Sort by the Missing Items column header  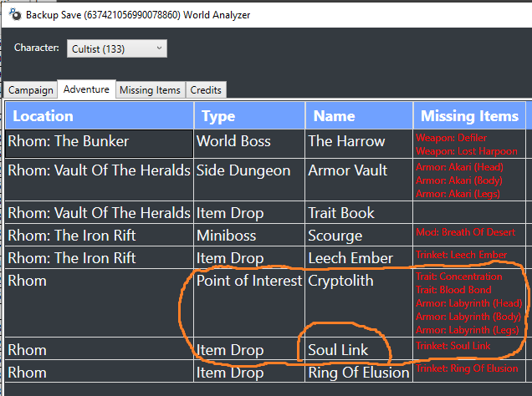(x=469, y=116)
